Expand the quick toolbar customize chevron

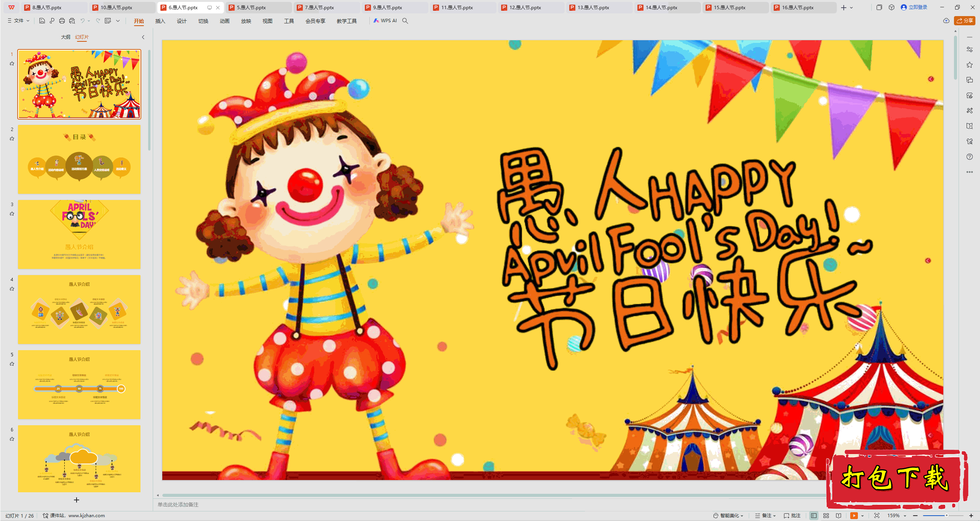point(118,21)
